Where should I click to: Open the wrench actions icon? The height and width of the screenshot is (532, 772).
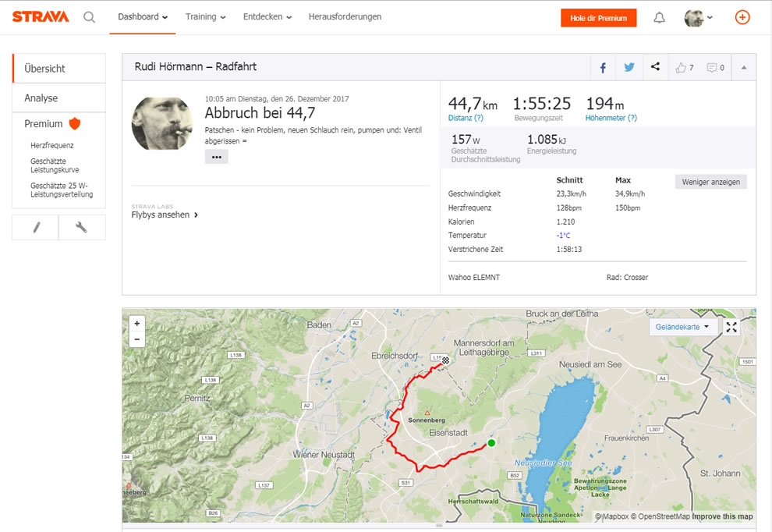click(82, 227)
